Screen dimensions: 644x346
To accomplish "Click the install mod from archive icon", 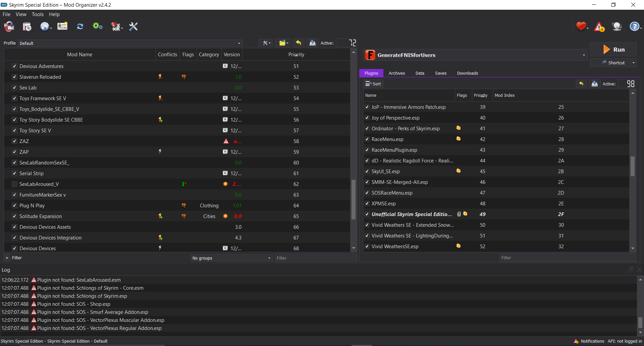I will pos(27,26).
